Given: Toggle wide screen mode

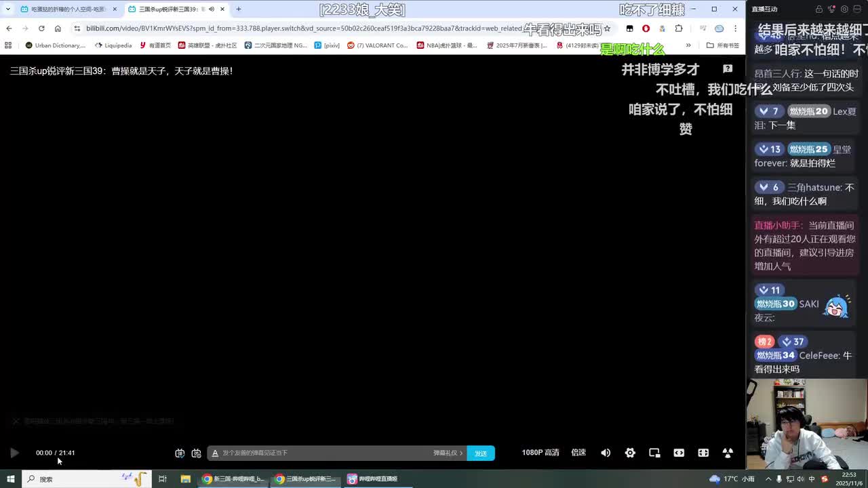Looking at the screenshot, I should 679,453.
